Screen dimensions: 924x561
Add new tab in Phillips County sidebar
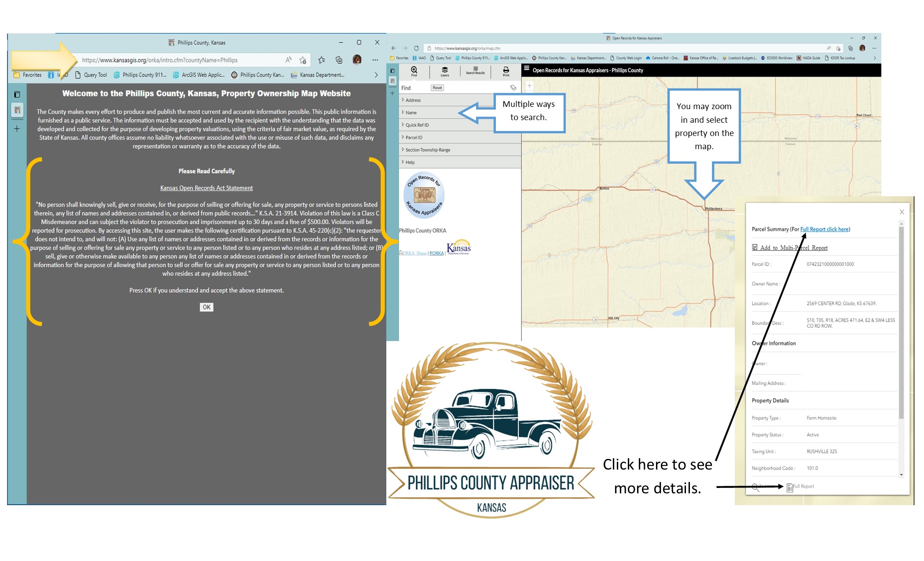coord(17,128)
